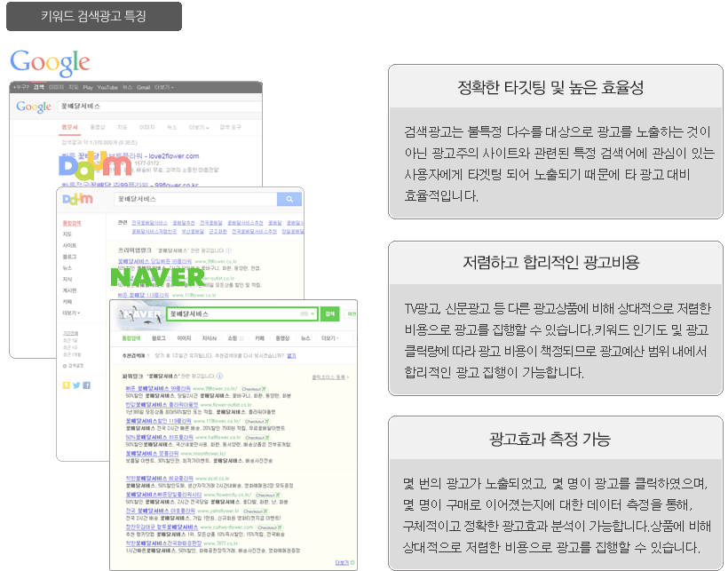Viewport: 728px width, 571px height.
Task: Click Checkout badge beside www.cultwo-flower.com in Naver
Action: coord(270,527)
